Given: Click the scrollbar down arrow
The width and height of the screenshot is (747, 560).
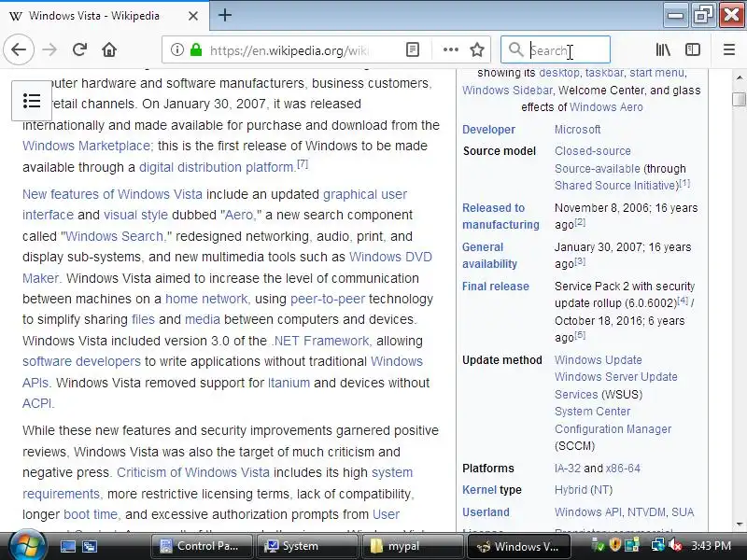Looking at the screenshot, I should (x=739, y=525).
